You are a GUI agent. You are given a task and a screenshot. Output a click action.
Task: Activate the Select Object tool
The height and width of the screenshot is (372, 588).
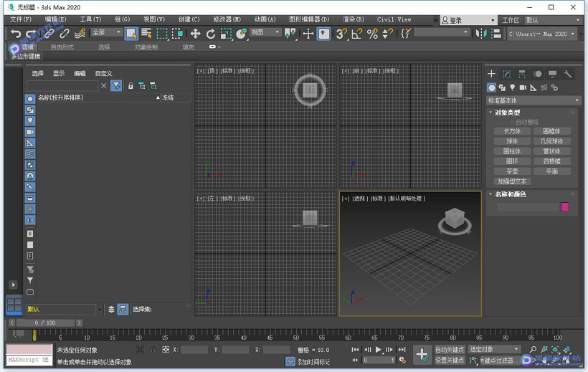tap(131, 34)
